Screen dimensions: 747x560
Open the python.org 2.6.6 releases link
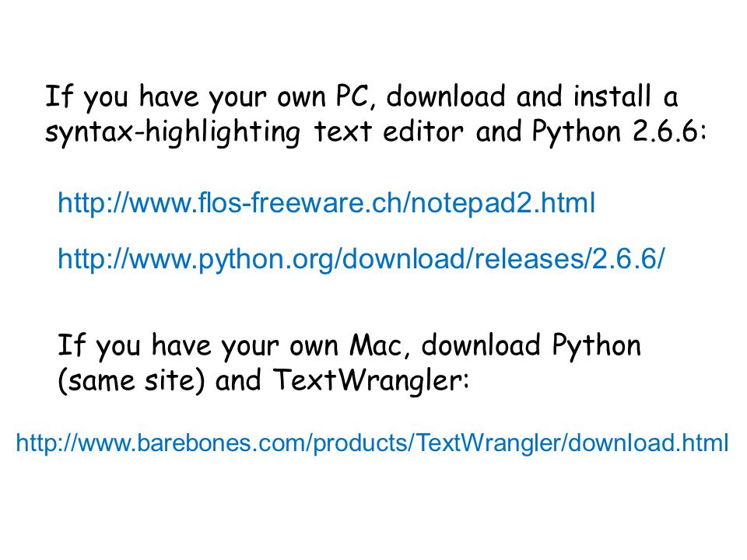(x=360, y=260)
